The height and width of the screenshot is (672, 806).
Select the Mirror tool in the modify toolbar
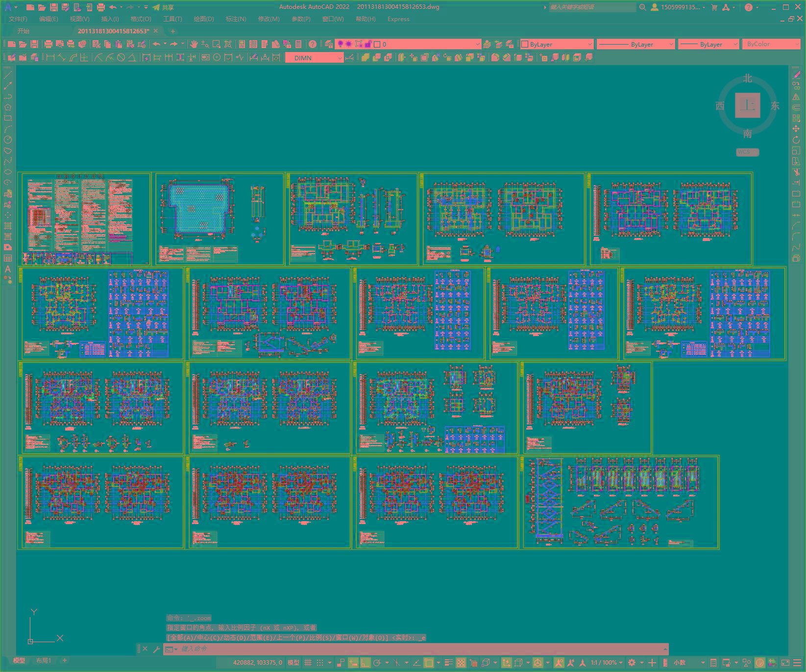click(796, 96)
